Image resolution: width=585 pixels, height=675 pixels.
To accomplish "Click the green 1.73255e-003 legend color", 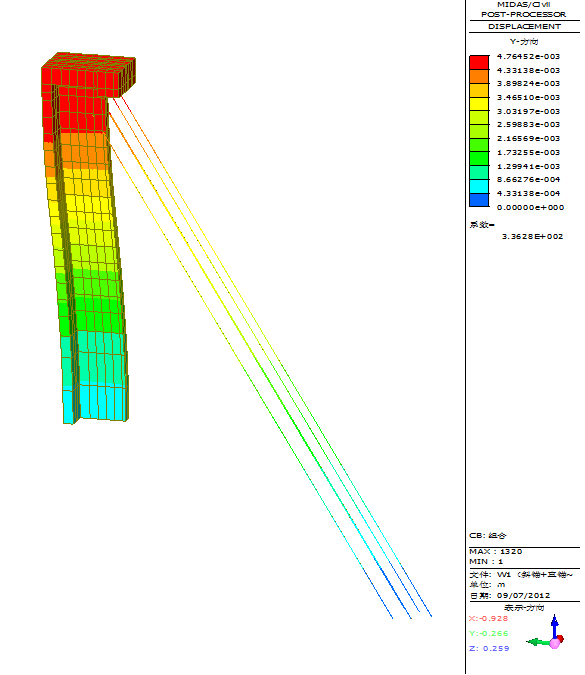I will click(x=479, y=159).
